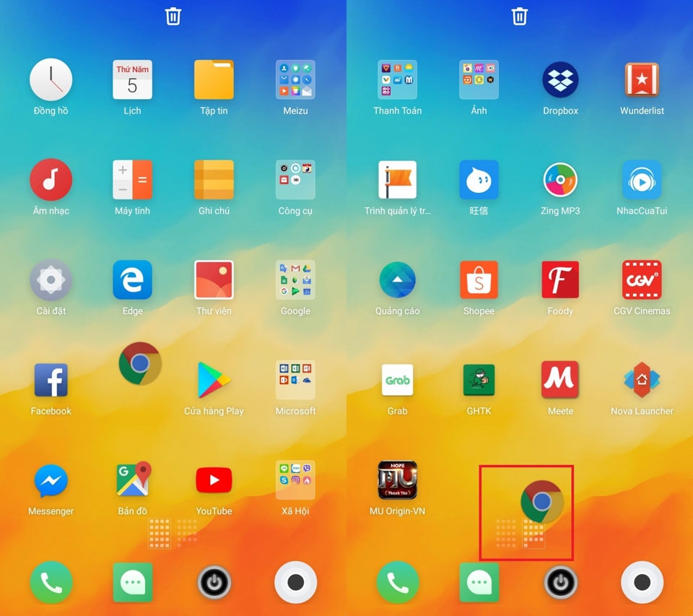
Task: Tap the Chrome icon on the left home screen
Action: [140, 363]
